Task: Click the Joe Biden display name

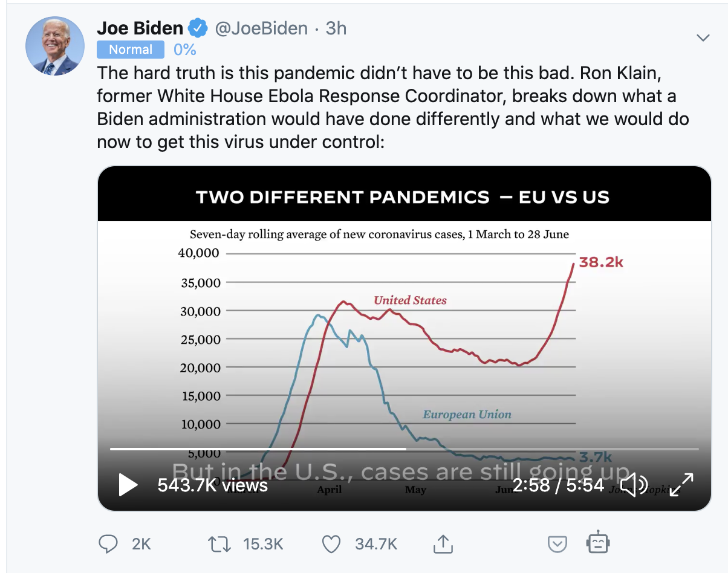Action: click(x=140, y=28)
